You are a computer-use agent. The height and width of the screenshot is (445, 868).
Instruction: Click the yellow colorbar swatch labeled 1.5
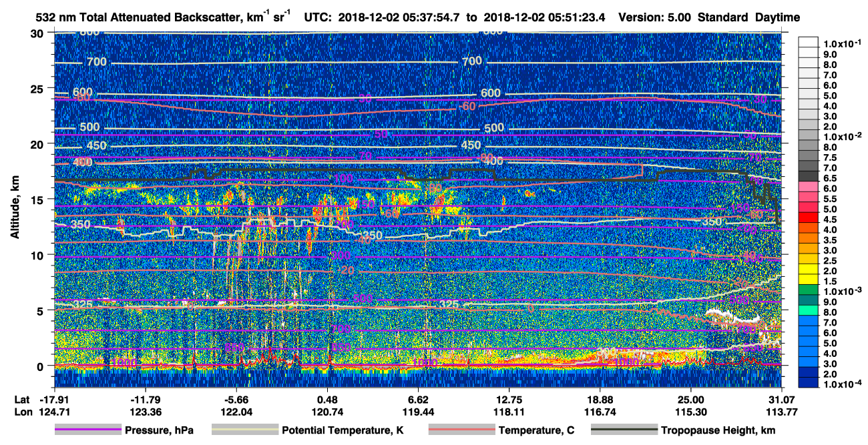click(809, 280)
